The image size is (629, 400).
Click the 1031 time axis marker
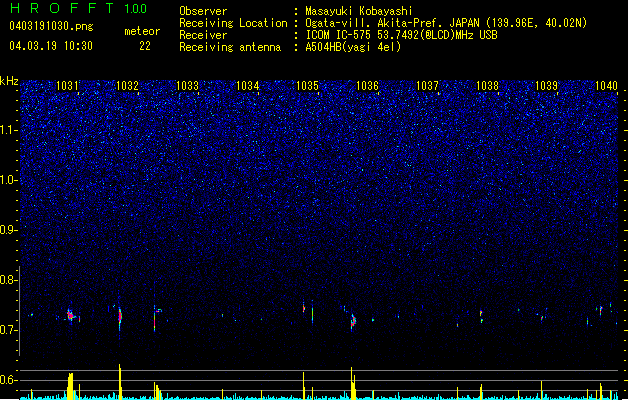67,86
